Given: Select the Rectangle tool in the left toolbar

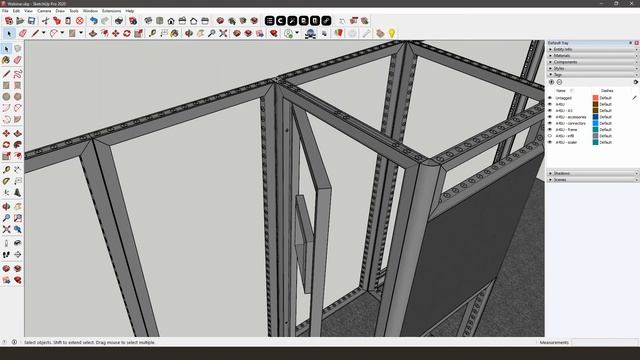Looking at the screenshot, I should pyautogui.click(x=6, y=85).
